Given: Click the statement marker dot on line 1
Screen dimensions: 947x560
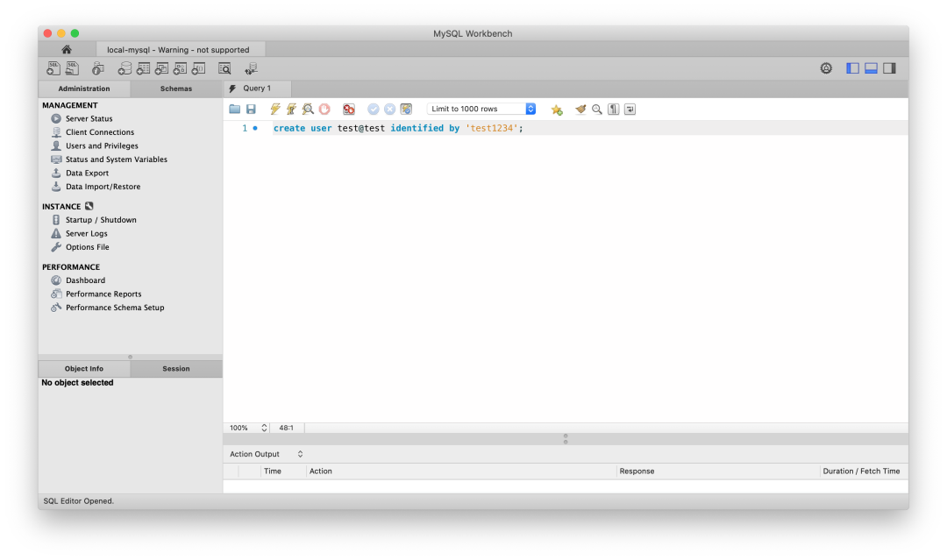Looking at the screenshot, I should [255, 128].
